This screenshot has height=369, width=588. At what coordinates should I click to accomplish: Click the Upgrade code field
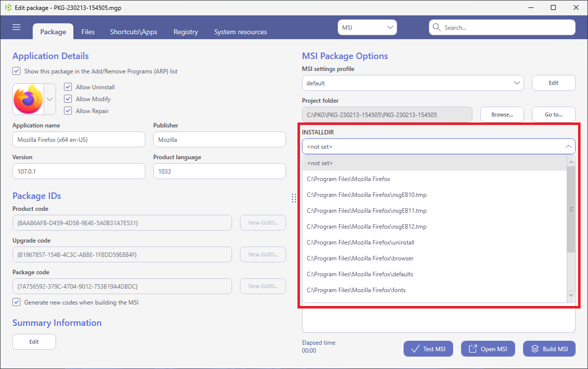coord(122,254)
